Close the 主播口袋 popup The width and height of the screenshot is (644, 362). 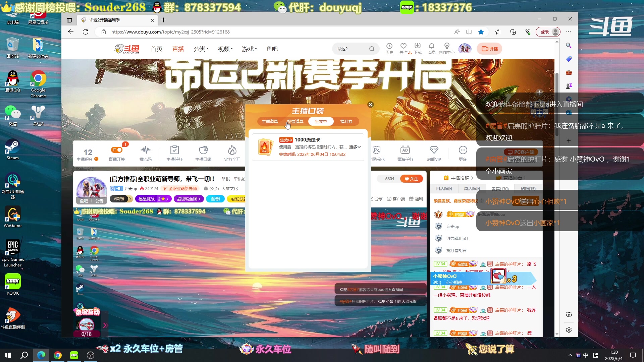(x=371, y=105)
